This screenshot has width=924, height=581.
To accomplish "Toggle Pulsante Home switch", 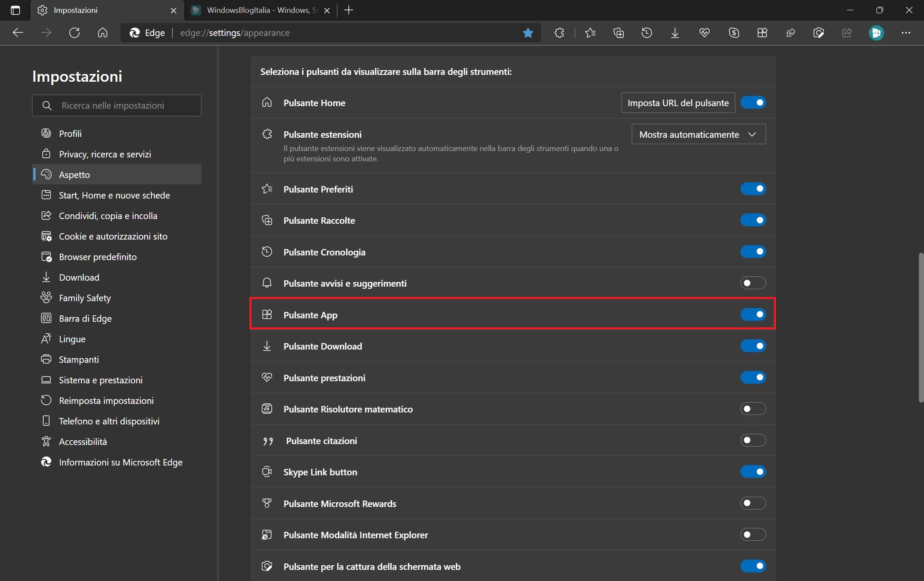I will pyautogui.click(x=753, y=103).
